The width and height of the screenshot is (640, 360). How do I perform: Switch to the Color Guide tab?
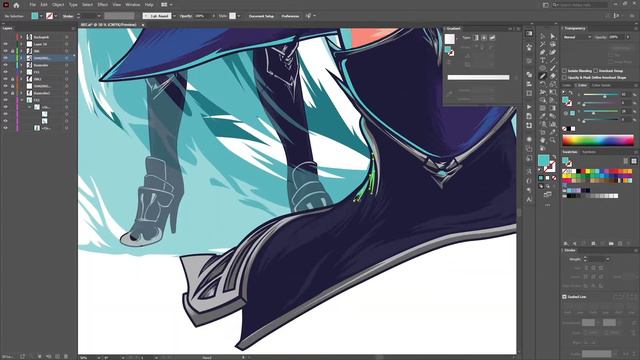(x=601, y=85)
